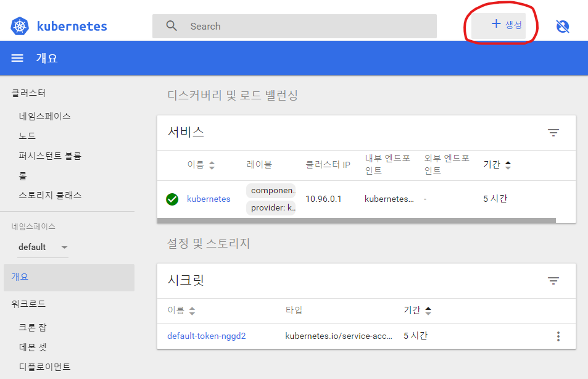Click the 타입 column header in secrets

294,310
